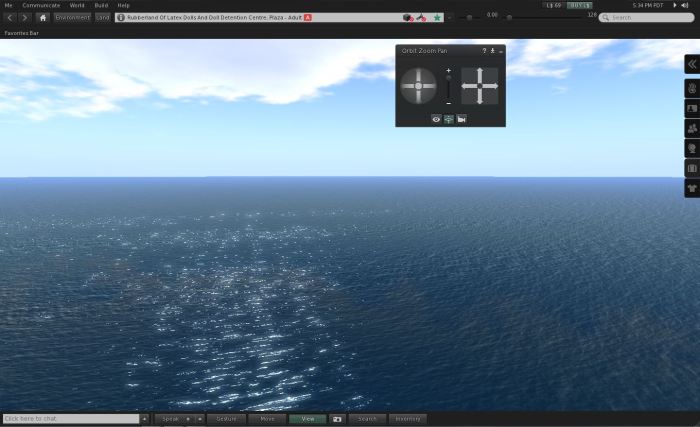Click the orbit camera joystick wheel
The height and width of the screenshot is (427, 700).
(418, 86)
